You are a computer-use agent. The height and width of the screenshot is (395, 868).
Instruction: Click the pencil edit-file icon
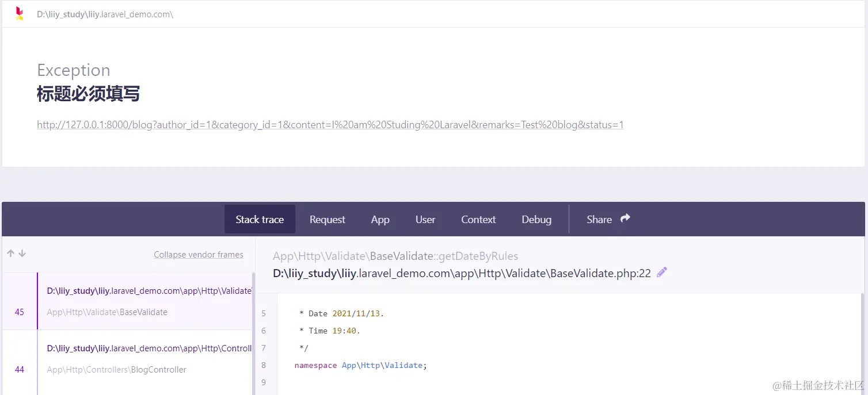pos(662,273)
